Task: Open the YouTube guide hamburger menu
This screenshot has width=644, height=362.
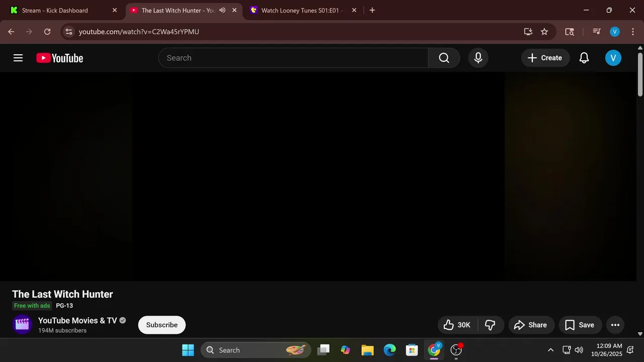Action: pos(18,58)
